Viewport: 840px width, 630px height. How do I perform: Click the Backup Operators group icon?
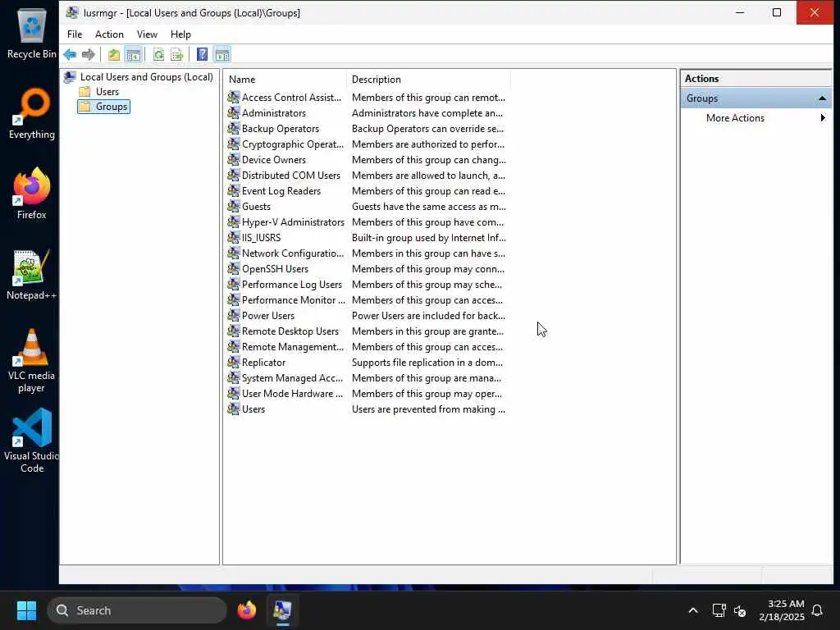point(233,128)
